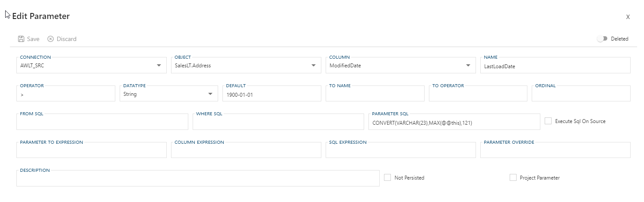This screenshot has height=202, width=644.
Task: Tick the Project Parameter checkbox
Action: click(x=513, y=177)
